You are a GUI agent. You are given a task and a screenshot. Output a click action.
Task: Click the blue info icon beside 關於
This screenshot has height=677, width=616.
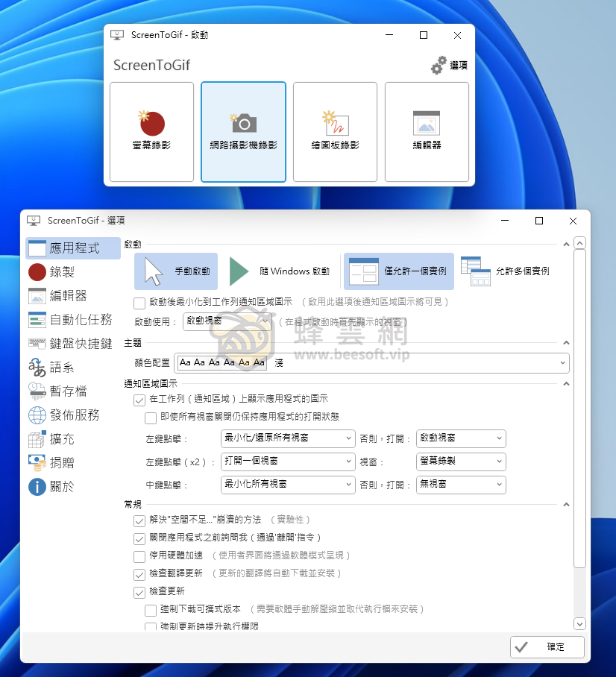[37, 487]
